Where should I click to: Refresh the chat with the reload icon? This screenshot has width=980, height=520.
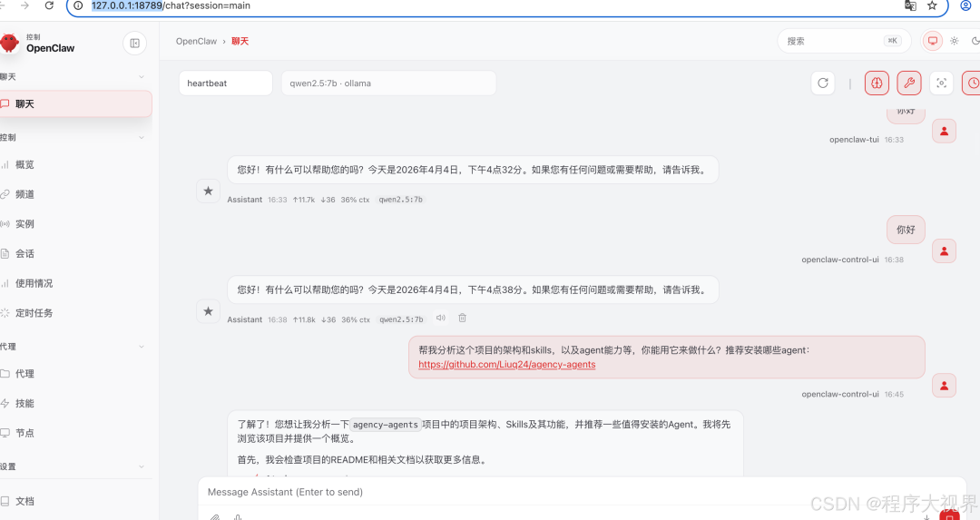coord(822,83)
